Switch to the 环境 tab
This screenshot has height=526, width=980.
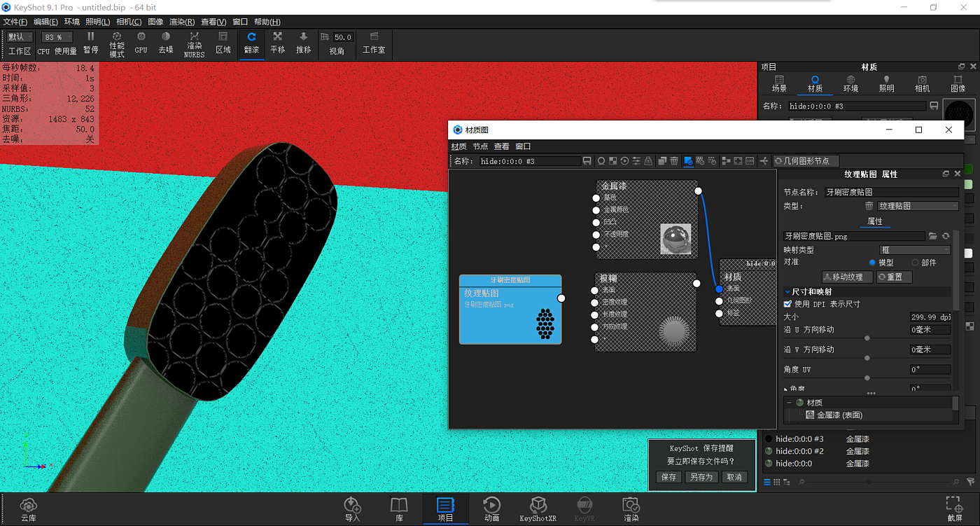point(850,83)
